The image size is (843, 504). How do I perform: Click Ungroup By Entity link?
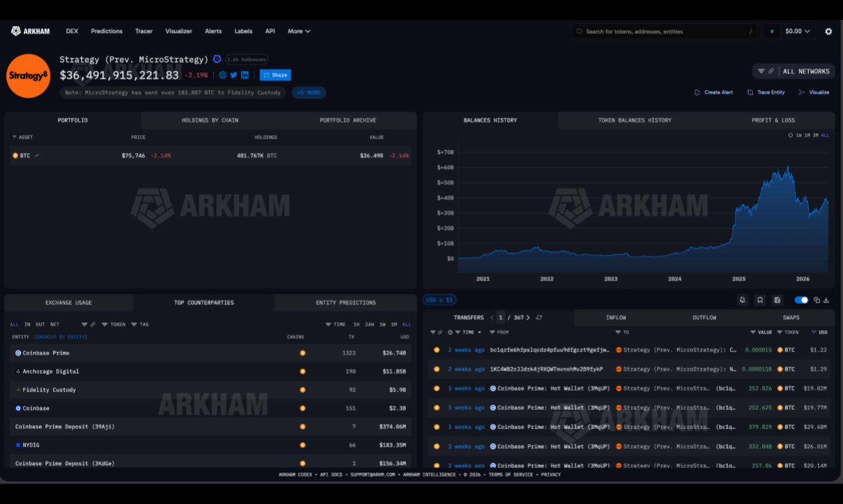click(x=60, y=337)
